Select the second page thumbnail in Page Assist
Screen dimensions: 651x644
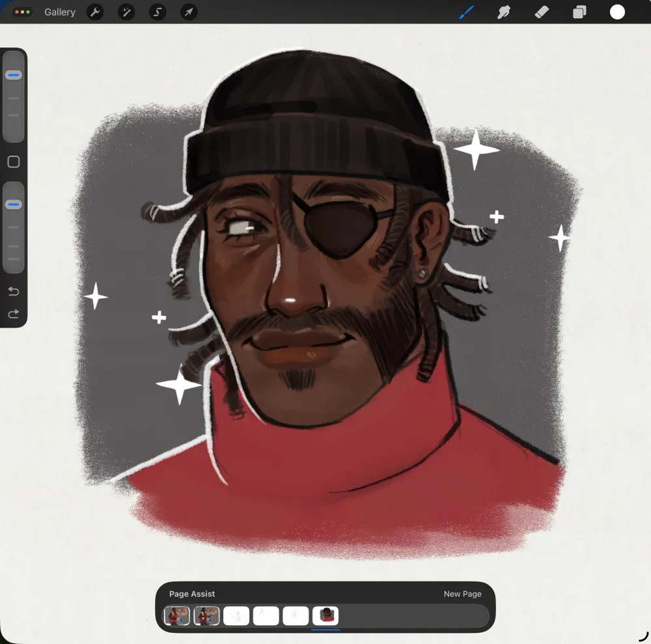click(x=206, y=616)
